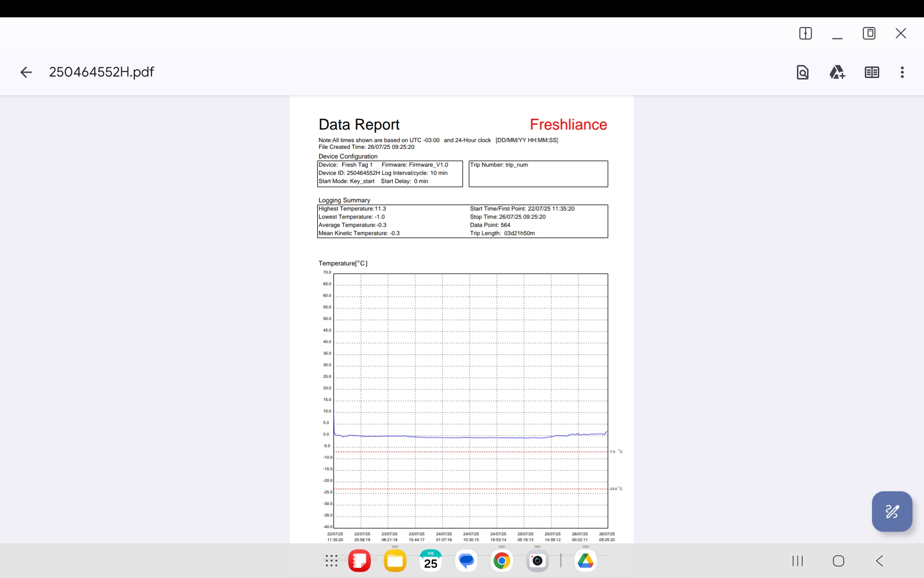The image size is (924, 578).
Task: Open the three-dot more options menu
Action: coord(902,72)
